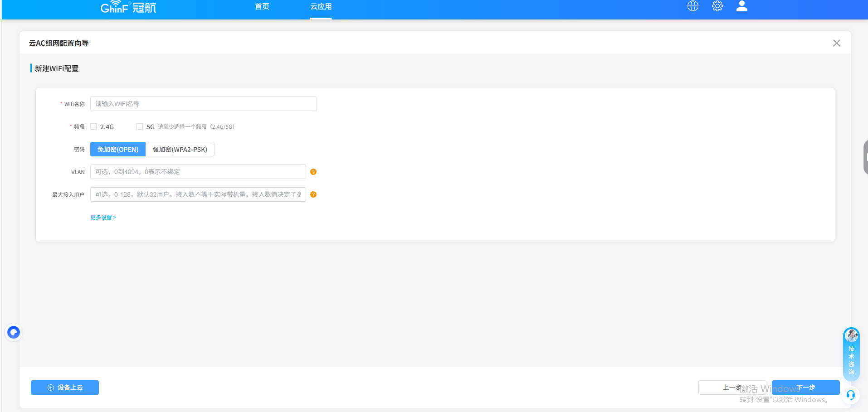This screenshot has width=868, height=412.
Task: Enable the 2.4G band checkbox
Action: [x=94, y=127]
